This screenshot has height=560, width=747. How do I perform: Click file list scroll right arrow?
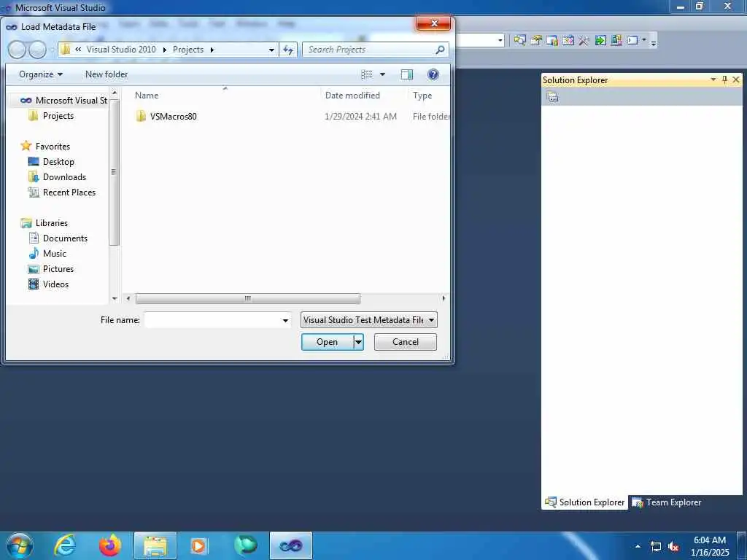pos(444,298)
